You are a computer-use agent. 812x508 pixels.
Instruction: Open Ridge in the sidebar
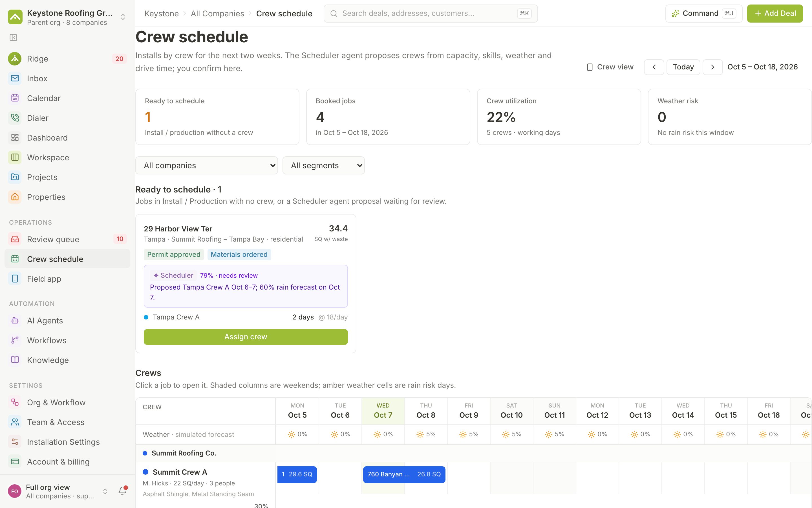67,59
